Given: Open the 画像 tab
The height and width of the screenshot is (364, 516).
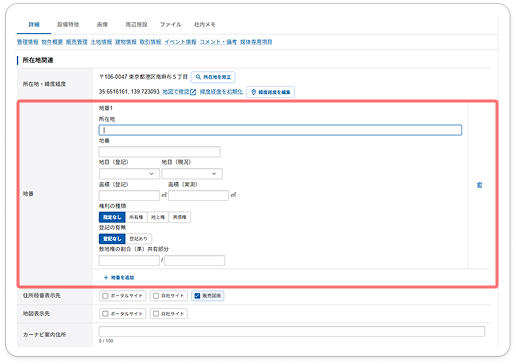Looking at the screenshot, I should click(102, 25).
